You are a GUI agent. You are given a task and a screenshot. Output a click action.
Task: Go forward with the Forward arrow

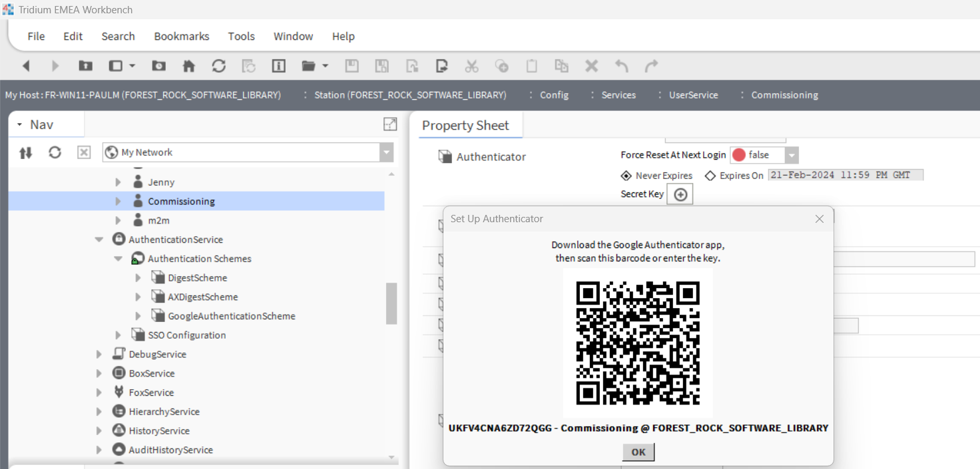pyautogui.click(x=55, y=66)
